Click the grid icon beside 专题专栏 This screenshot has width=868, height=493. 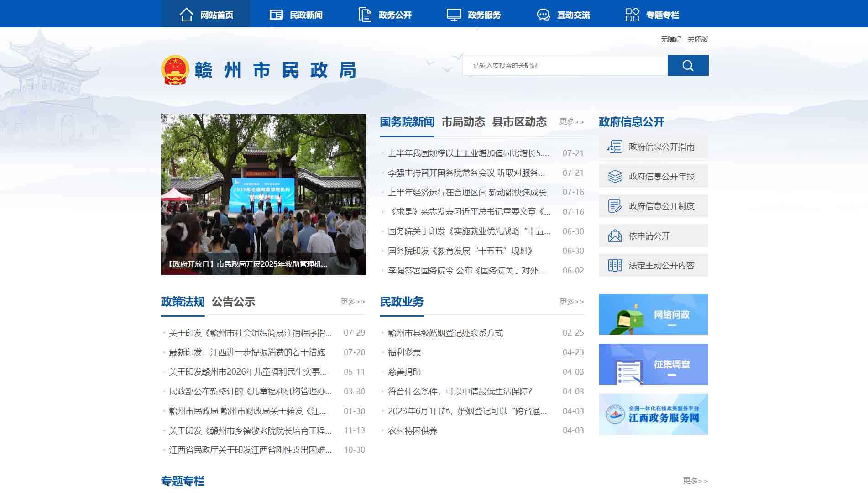[x=632, y=15]
